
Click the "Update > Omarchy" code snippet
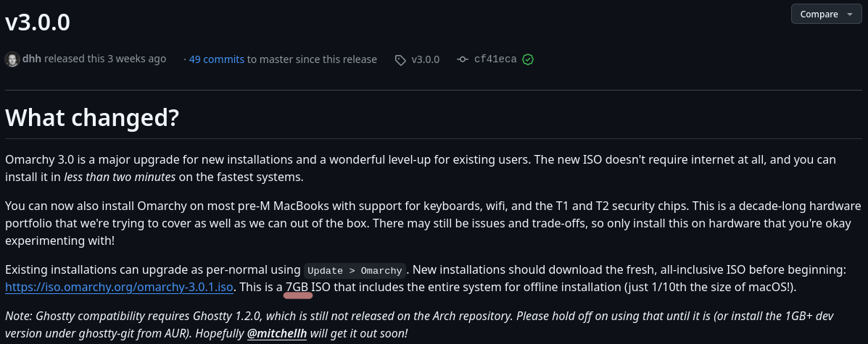[x=354, y=271]
